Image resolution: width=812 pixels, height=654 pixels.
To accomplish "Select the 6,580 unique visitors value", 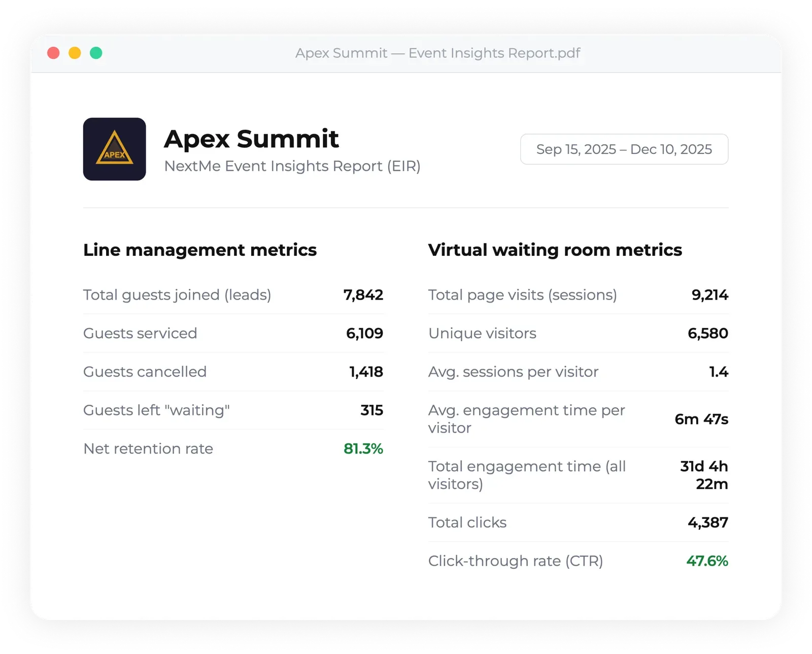I will (707, 333).
